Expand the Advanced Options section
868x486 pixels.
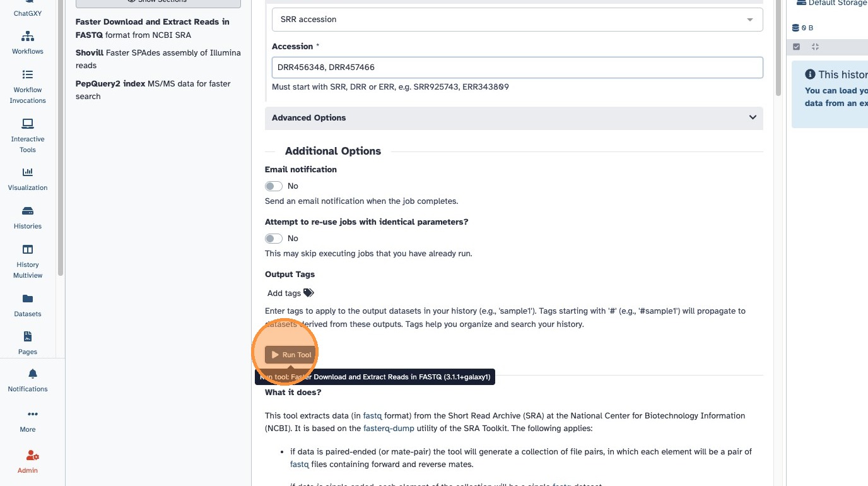click(514, 118)
